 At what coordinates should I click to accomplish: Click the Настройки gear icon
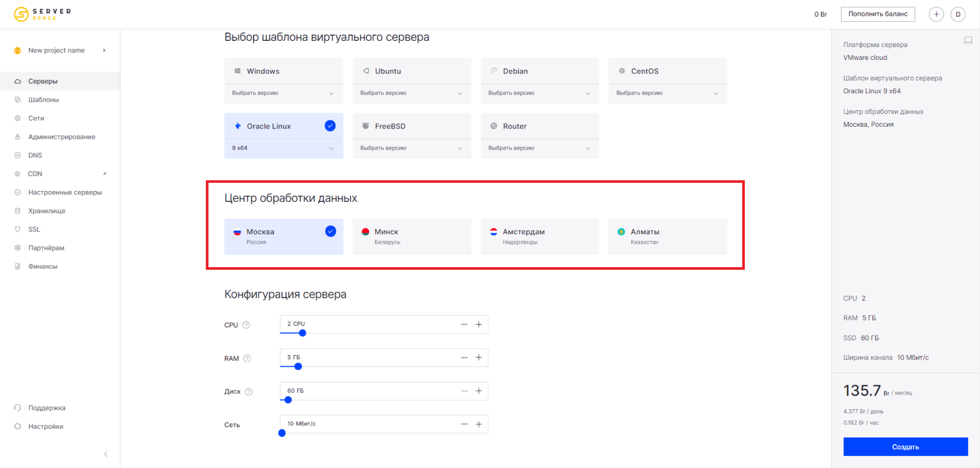(x=17, y=426)
